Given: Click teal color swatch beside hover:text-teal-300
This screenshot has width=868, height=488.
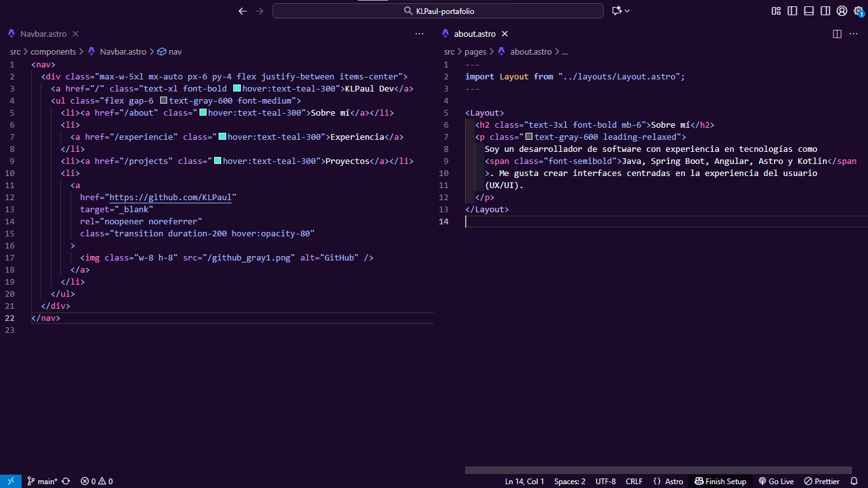Looking at the screenshot, I should point(236,88).
